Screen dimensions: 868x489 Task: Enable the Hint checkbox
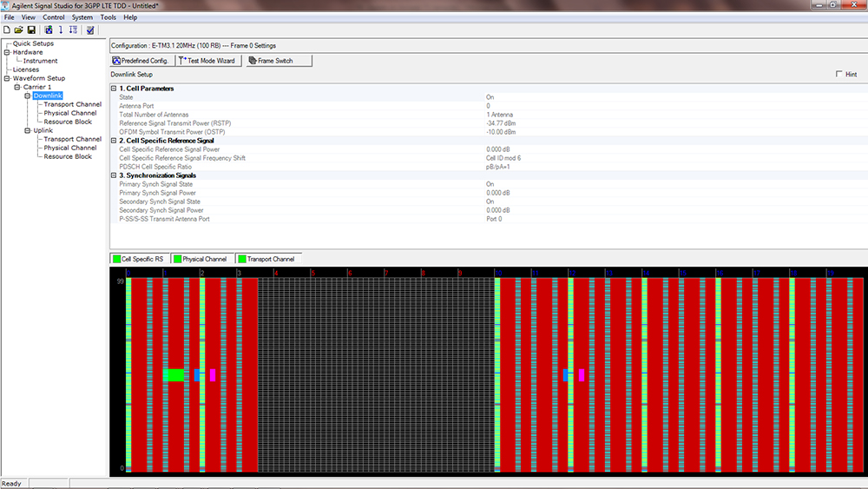tap(839, 75)
